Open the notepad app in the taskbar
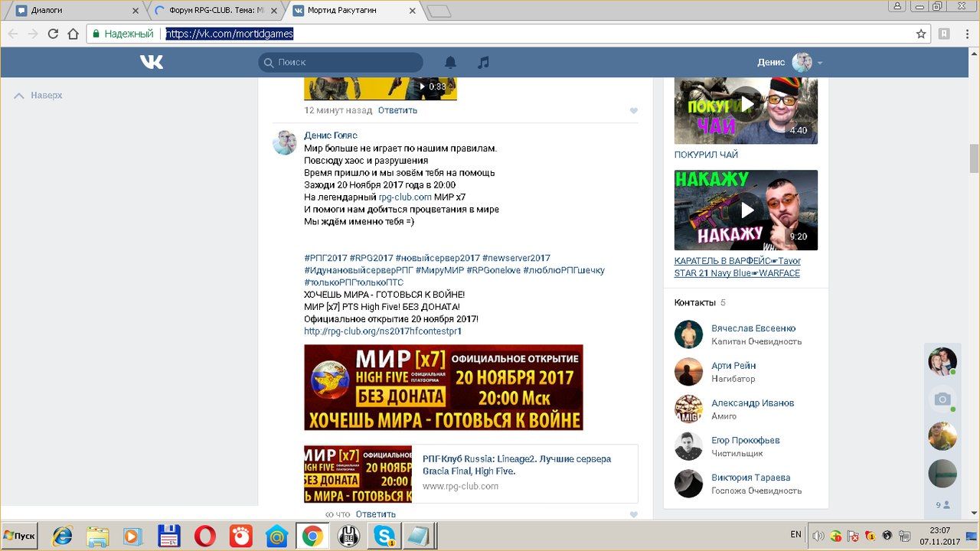 pos(417,536)
